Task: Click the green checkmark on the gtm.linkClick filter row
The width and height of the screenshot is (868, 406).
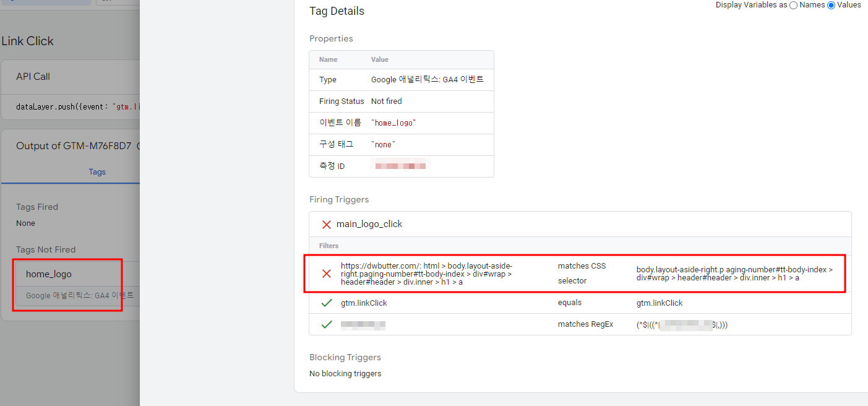Action: click(x=327, y=303)
